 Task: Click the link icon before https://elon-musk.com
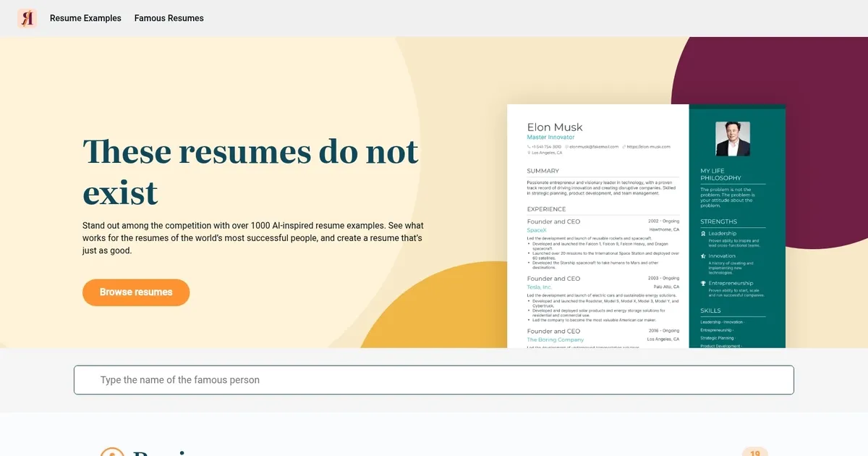click(624, 147)
